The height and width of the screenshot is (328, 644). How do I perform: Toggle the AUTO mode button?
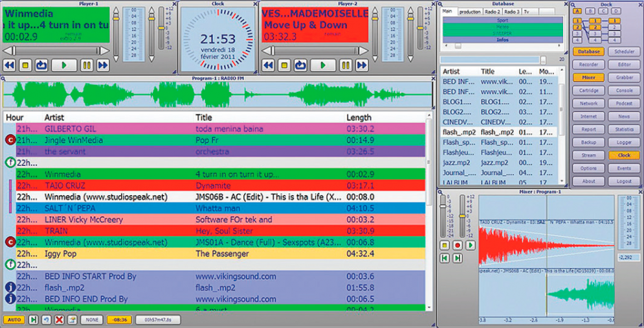[x=14, y=320]
